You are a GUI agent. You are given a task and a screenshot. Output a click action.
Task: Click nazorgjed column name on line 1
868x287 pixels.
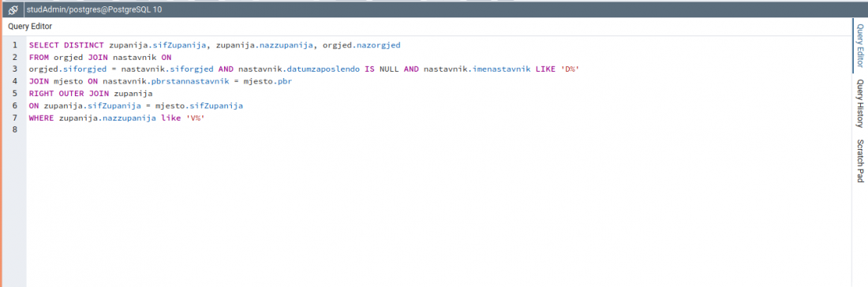377,45
